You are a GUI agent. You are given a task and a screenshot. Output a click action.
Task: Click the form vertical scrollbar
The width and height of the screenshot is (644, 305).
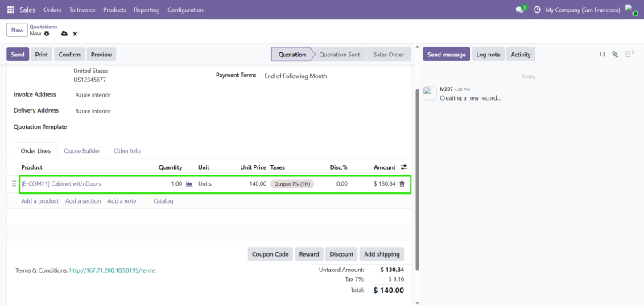coord(417,180)
